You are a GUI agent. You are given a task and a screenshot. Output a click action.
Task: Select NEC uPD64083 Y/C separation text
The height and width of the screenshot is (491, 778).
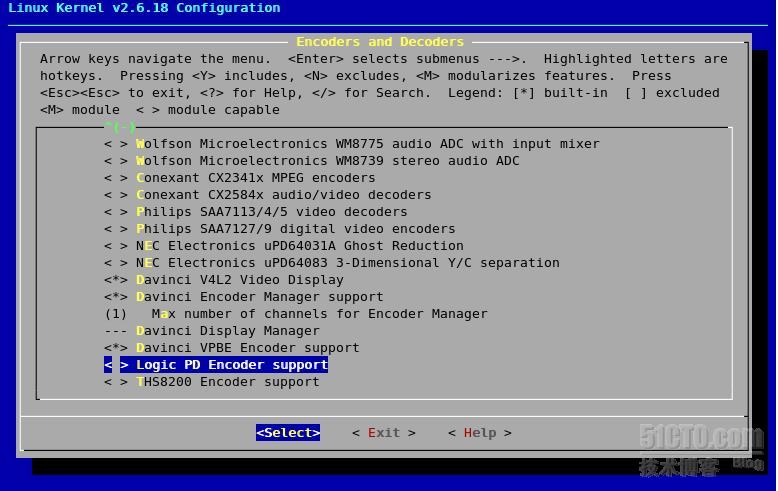click(347, 262)
